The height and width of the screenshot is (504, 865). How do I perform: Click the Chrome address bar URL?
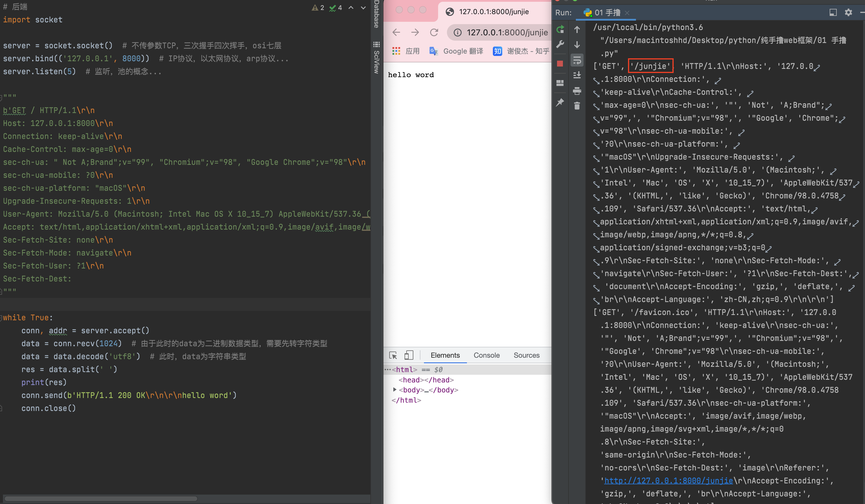click(x=507, y=32)
